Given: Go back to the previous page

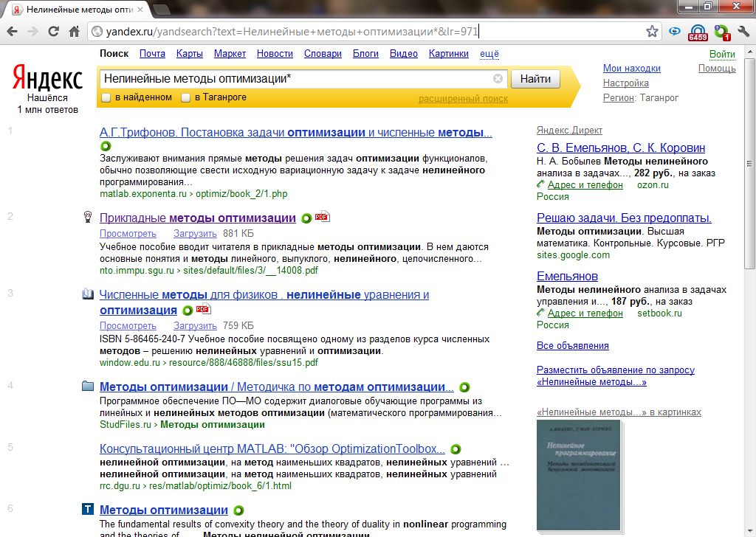Looking at the screenshot, I should [x=12, y=32].
